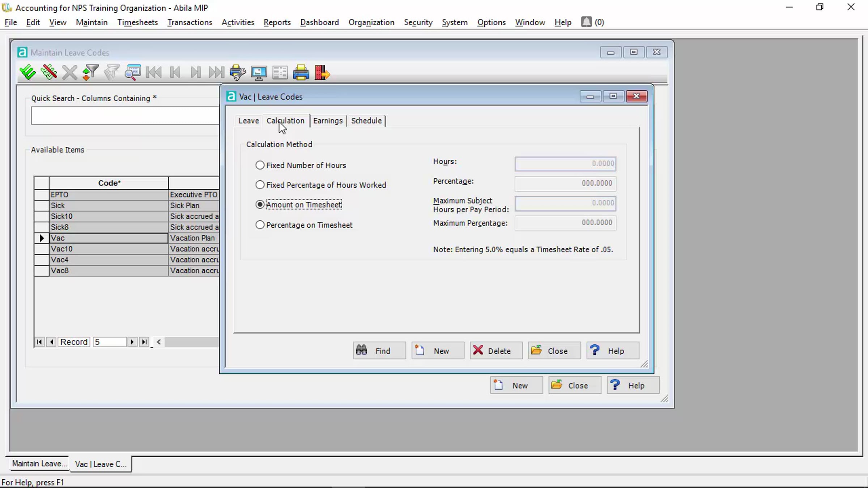Click the monitor print preview icon

259,73
